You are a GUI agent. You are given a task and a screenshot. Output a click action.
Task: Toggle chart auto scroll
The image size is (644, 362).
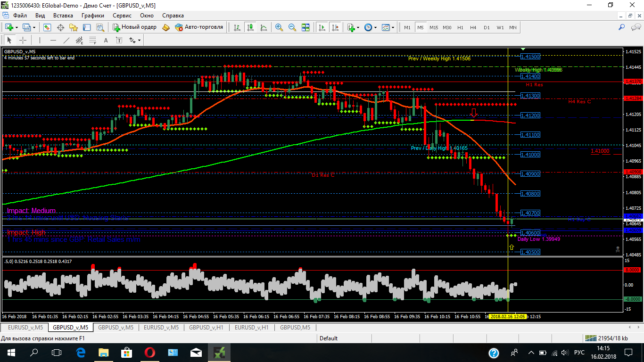[x=322, y=27]
